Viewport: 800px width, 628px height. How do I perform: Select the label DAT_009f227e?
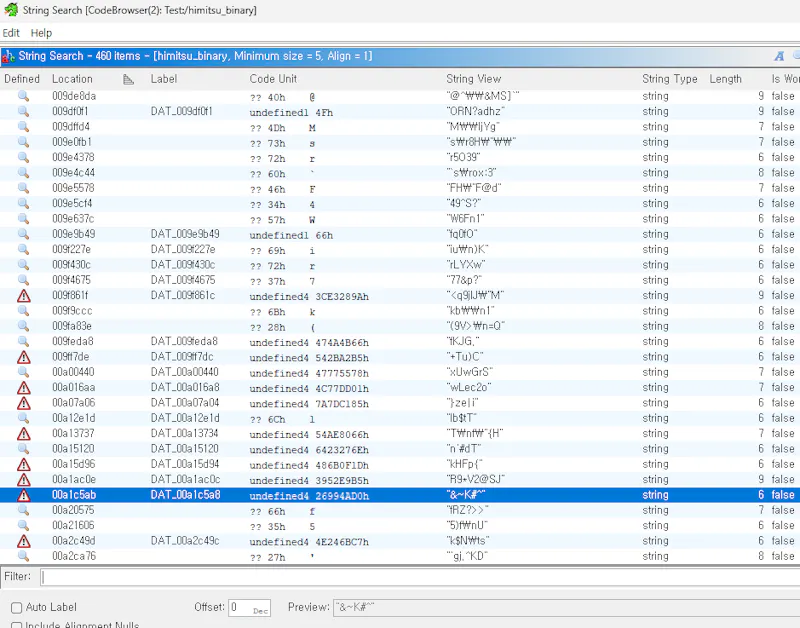click(x=183, y=249)
